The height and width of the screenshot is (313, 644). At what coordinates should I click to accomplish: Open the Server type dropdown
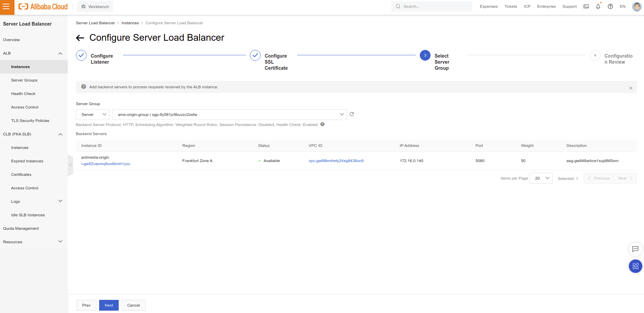(x=93, y=115)
